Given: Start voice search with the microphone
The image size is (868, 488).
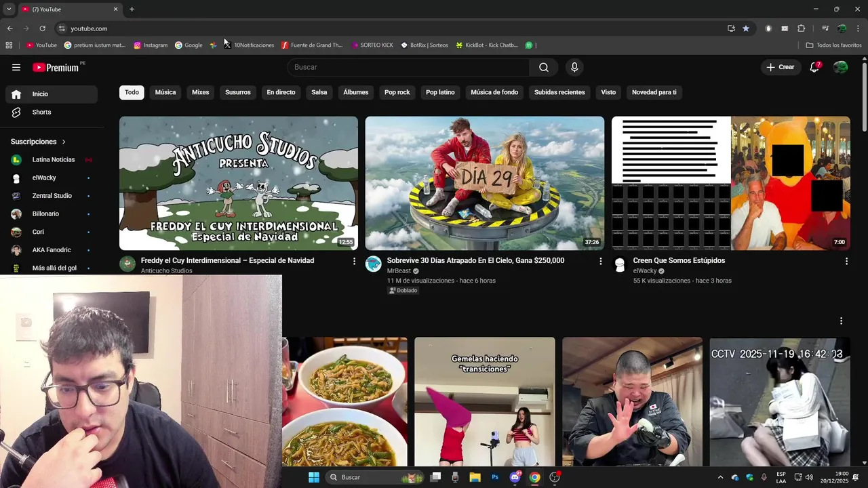Looking at the screenshot, I should tap(574, 67).
